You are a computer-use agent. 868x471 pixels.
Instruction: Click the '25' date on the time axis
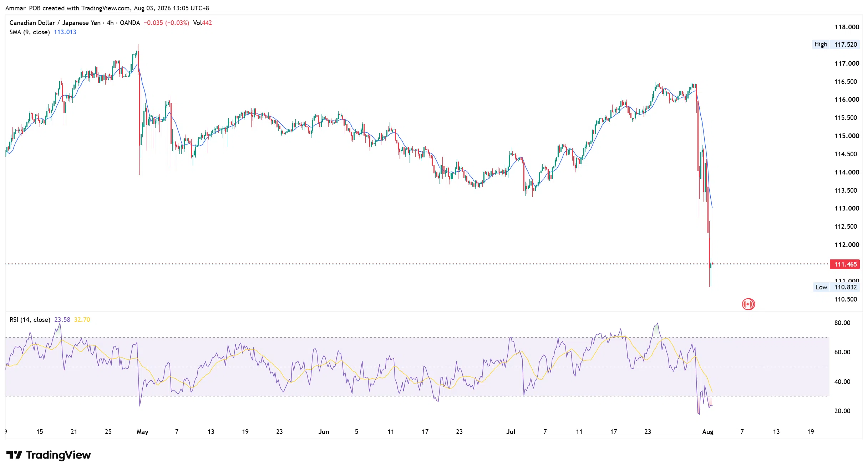(x=108, y=432)
